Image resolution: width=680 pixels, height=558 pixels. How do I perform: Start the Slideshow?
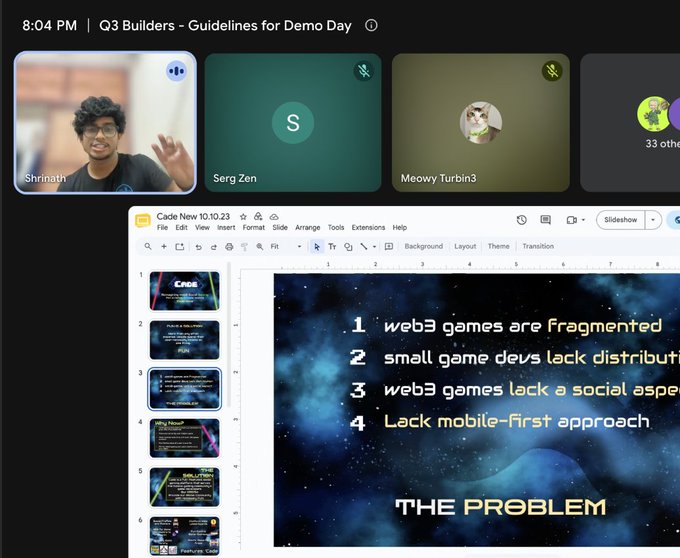point(621,220)
